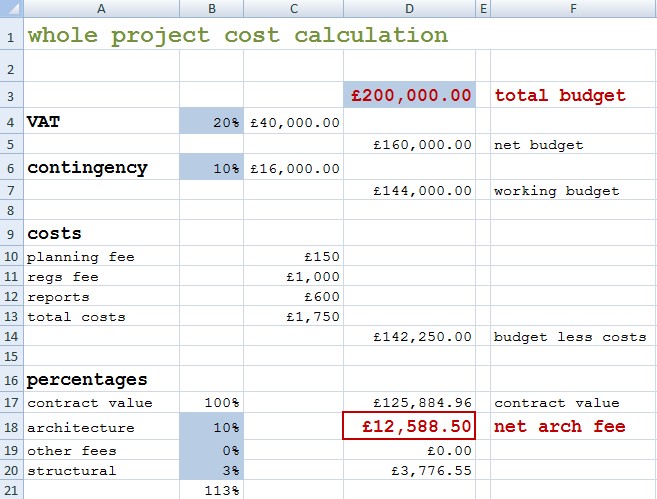Select column C header
657x499 pixels.
[294, 8]
